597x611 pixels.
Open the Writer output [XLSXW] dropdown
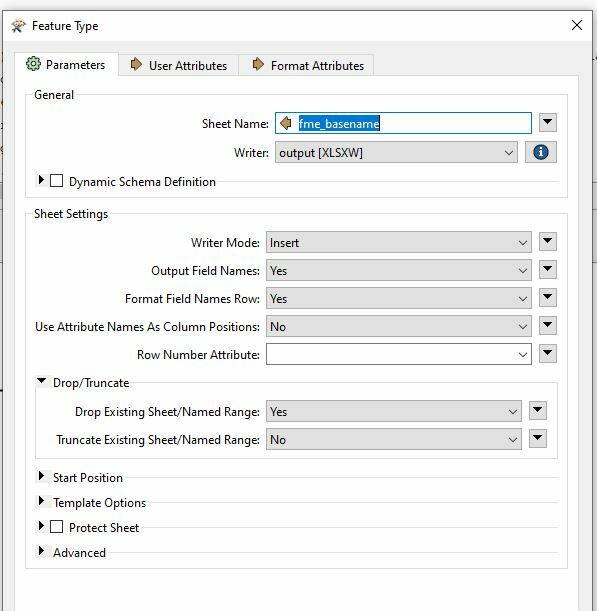click(x=396, y=152)
